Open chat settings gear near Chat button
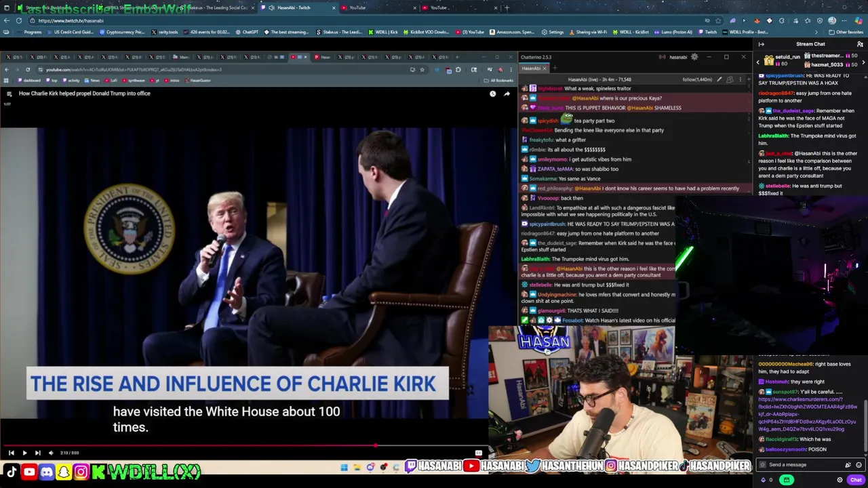The image size is (868, 488). click(840, 480)
